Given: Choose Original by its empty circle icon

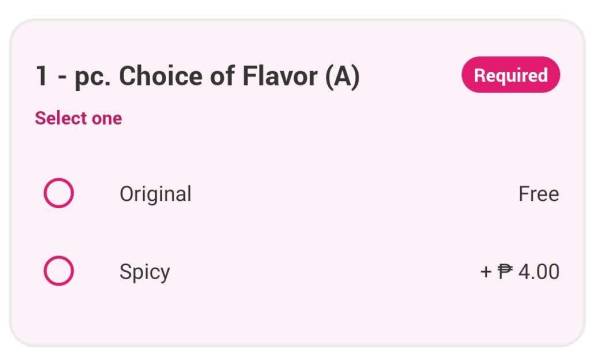Looking at the screenshot, I should coord(59,193).
